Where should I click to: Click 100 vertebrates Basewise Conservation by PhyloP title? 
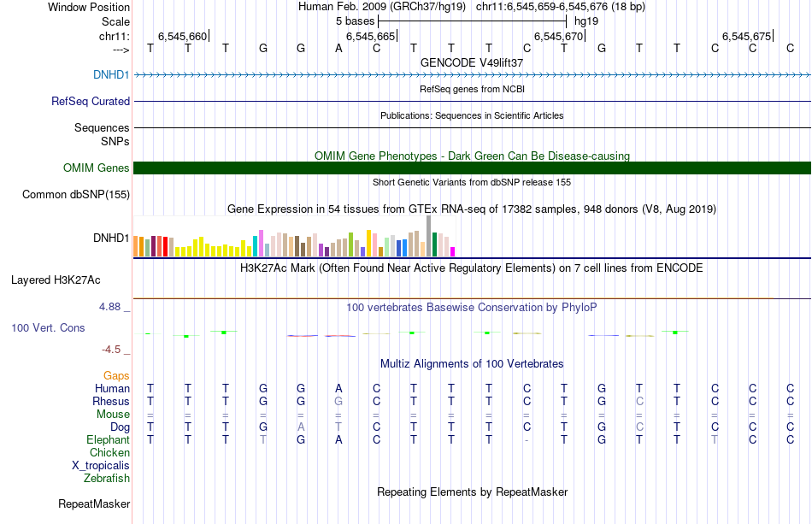point(472,308)
